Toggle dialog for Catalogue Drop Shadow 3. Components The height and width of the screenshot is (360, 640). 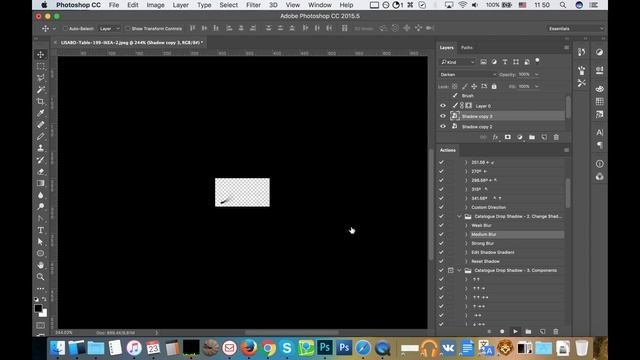coord(451,270)
